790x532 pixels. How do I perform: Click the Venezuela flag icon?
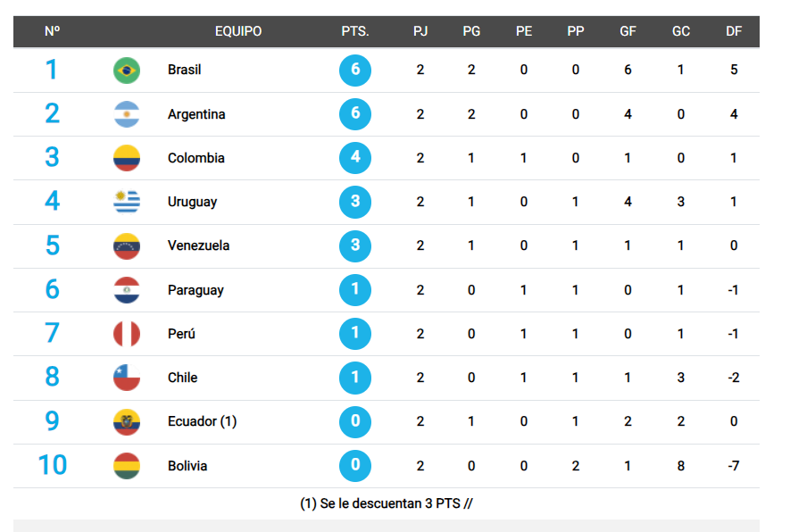coord(127,245)
